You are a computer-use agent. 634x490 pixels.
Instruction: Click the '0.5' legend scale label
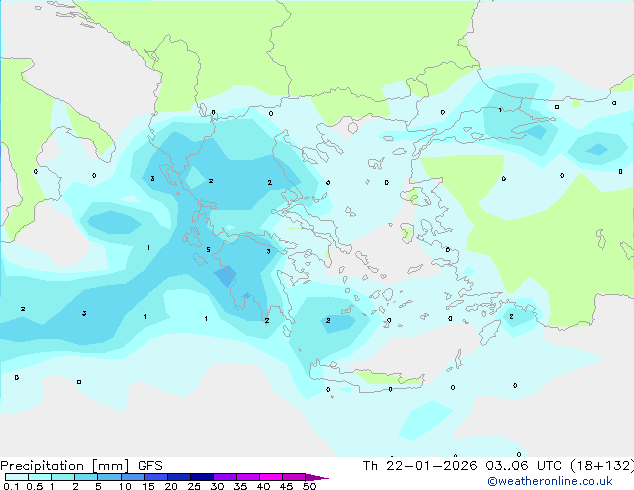click(x=34, y=486)
